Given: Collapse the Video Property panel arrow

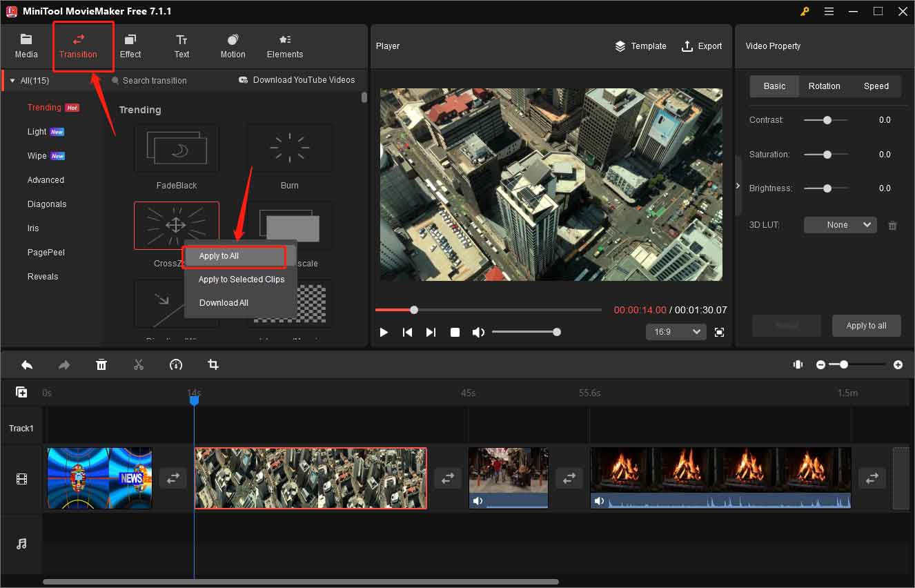Looking at the screenshot, I should [738, 186].
